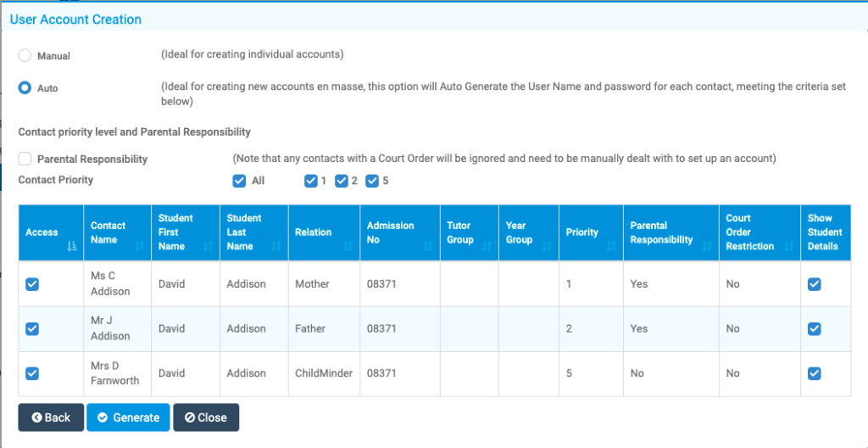
Task: Sort by Parental Responsibility column arrows
Action: [708, 247]
